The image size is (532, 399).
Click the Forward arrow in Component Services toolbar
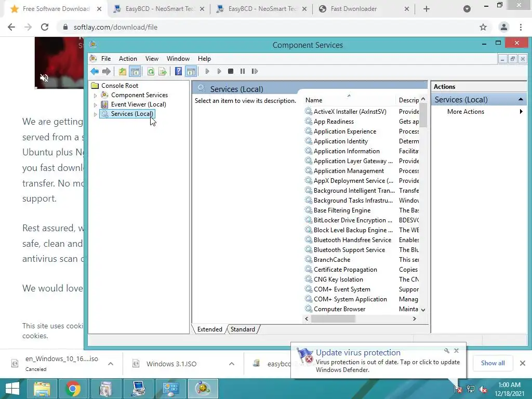(107, 71)
